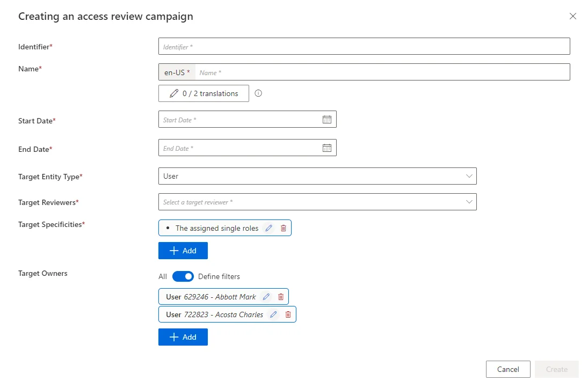Select 'User 629246 - Abbott Mark' text
This screenshot has width=588, height=388.
210,297
